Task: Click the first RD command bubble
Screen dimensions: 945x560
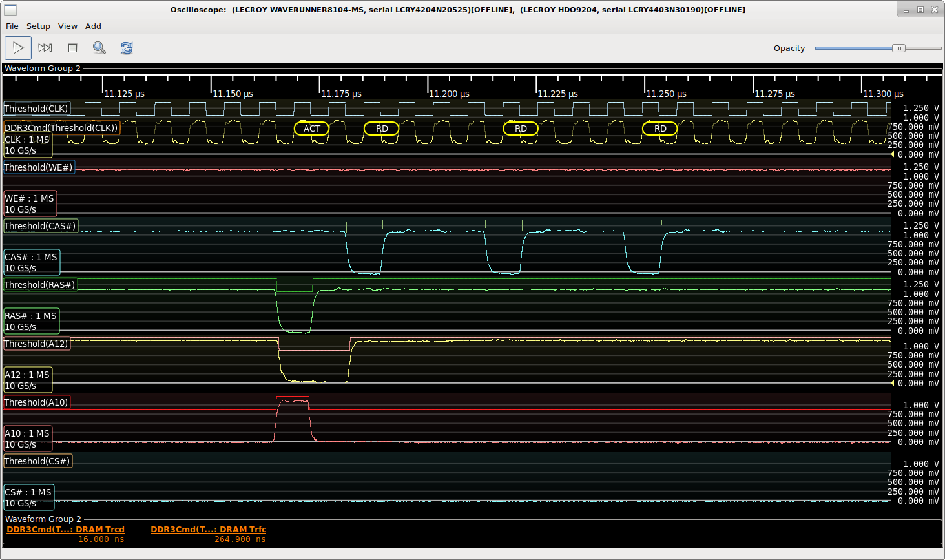Action: (382, 129)
